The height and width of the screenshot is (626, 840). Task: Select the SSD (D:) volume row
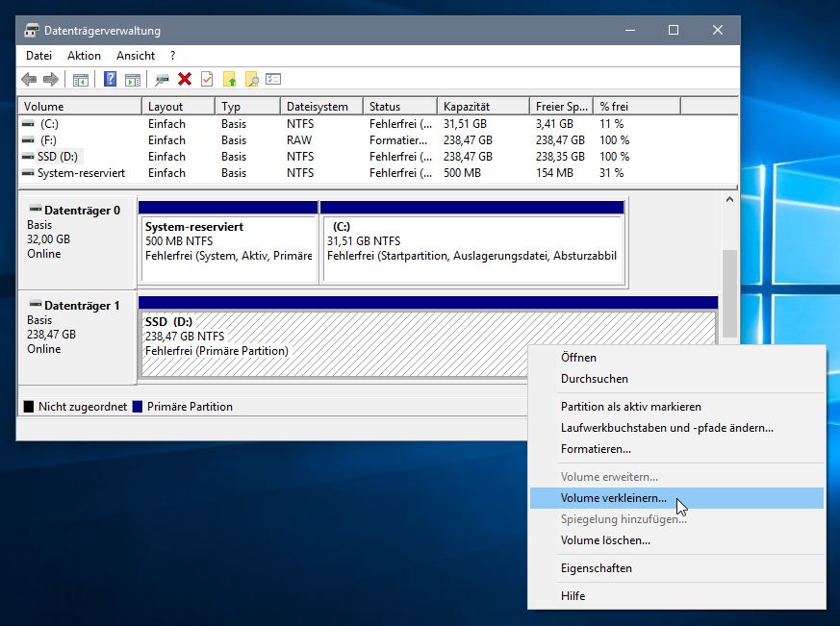pyautogui.click(x=378, y=157)
